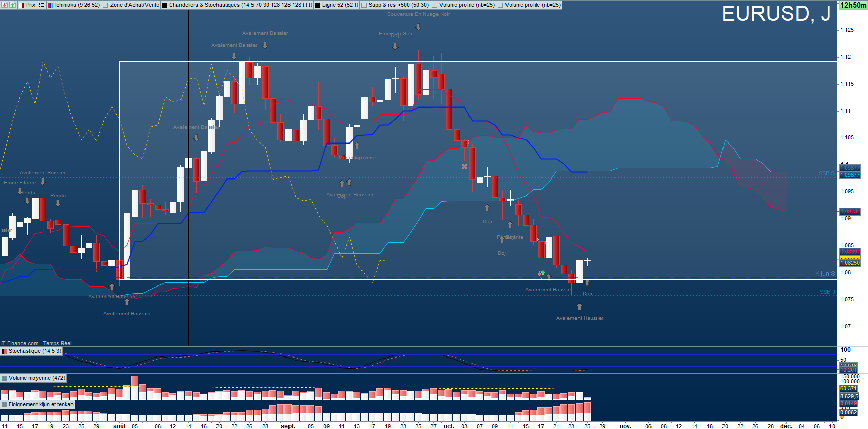Click the red and green arrows marker near Kijun line
The width and height of the screenshot is (868, 429).
(541, 273)
